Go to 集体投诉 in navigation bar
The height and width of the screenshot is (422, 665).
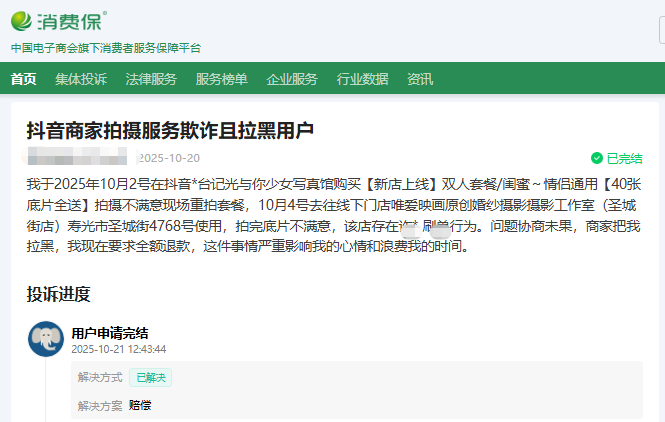(x=80, y=79)
